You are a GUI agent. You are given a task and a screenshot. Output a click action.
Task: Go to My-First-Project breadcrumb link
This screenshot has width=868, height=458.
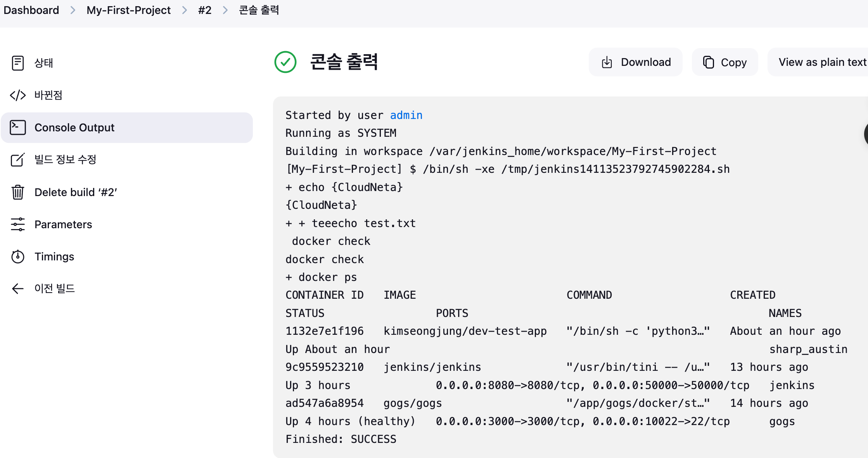click(128, 10)
